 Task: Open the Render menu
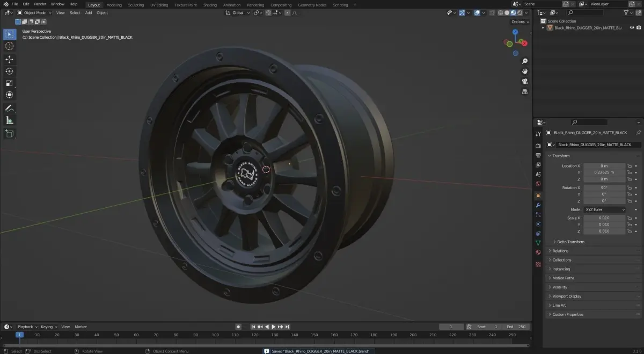[x=40, y=4]
